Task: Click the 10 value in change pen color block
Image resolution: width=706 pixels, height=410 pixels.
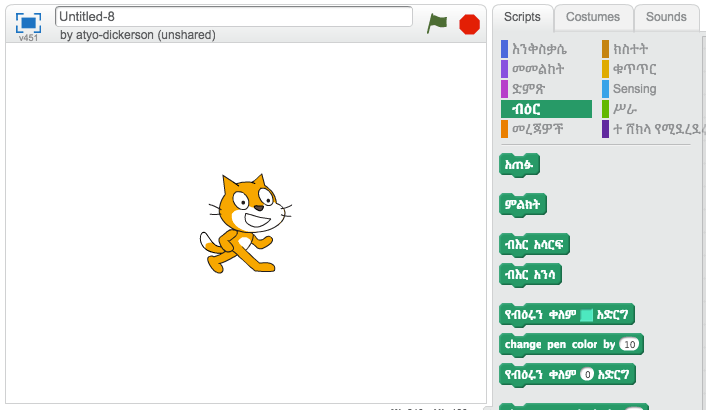Action: click(629, 345)
